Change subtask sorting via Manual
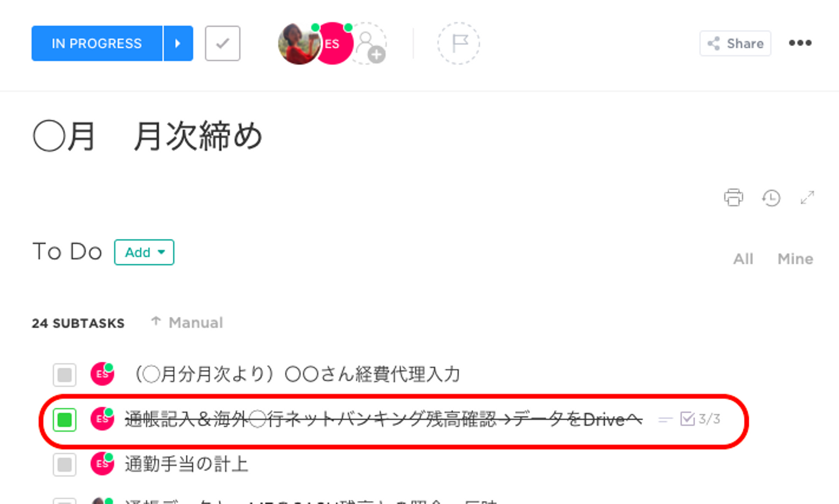Viewport: 839px width, 504px height. click(187, 322)
